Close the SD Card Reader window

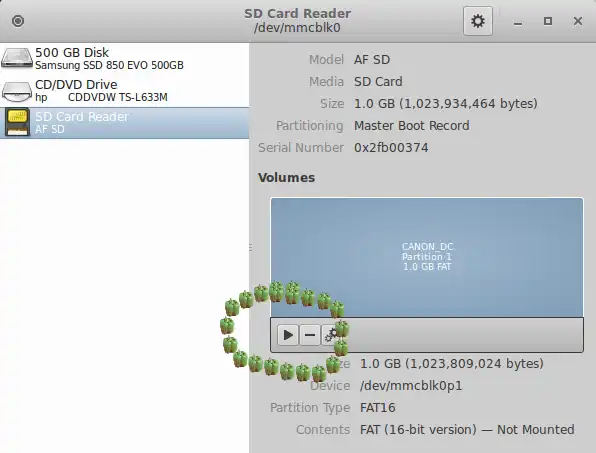[578, 21]
